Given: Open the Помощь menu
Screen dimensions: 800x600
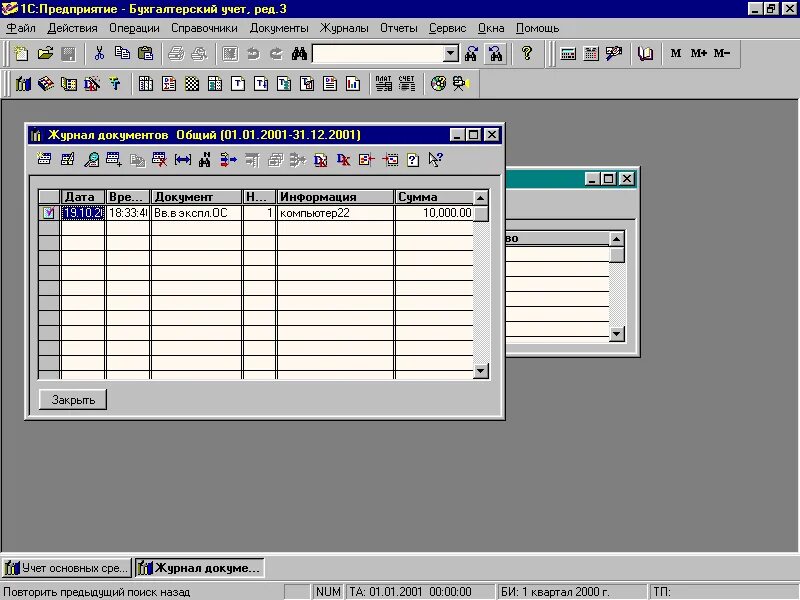Looking at the screenshot, I should (x=537, y=28).
